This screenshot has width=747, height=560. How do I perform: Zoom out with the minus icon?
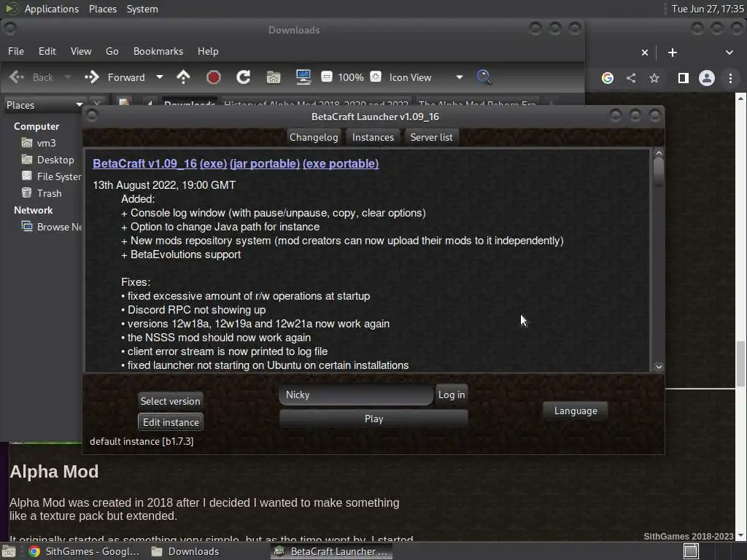pyautogui.click(x=327, y=77)
